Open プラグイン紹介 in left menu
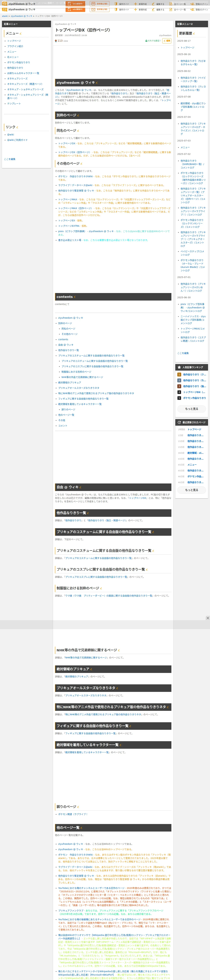This screenshot has width=210, height=980. point(15,46)
